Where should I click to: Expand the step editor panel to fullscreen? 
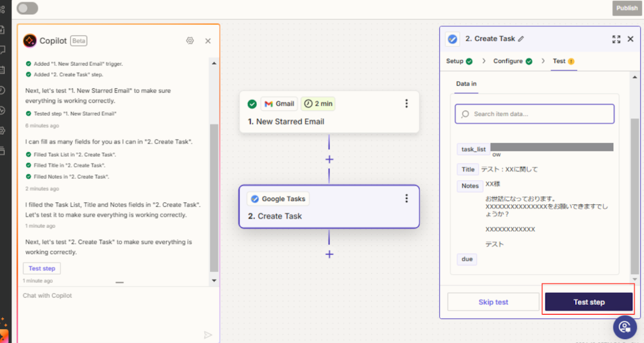[x=616, y=39]
